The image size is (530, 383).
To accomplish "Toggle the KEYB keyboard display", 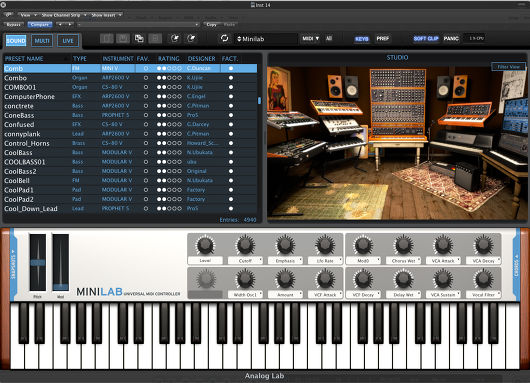I will 362,39.
